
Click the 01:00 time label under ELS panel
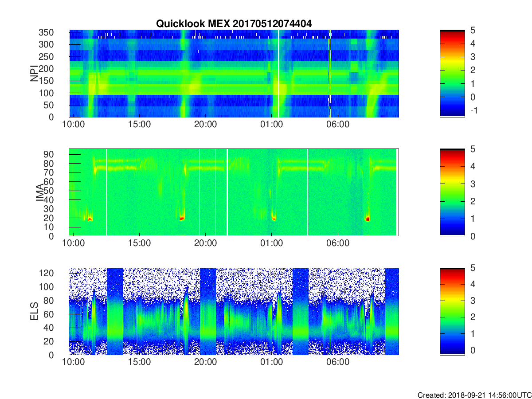point(271,362)
